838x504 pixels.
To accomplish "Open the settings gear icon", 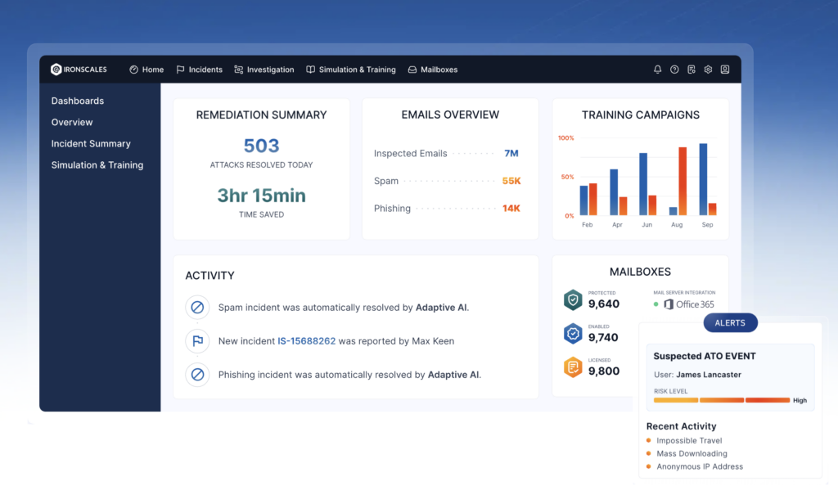I will pos(708,70).
